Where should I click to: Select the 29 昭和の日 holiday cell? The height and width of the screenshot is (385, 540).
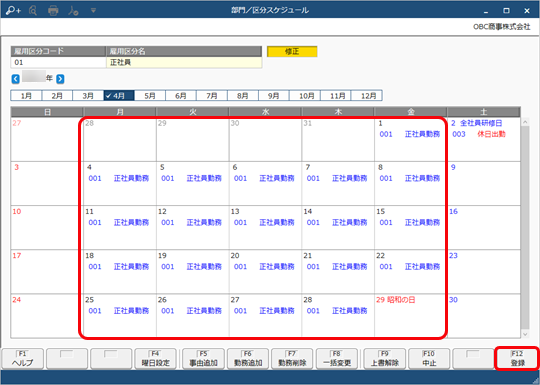pos(411,316)
